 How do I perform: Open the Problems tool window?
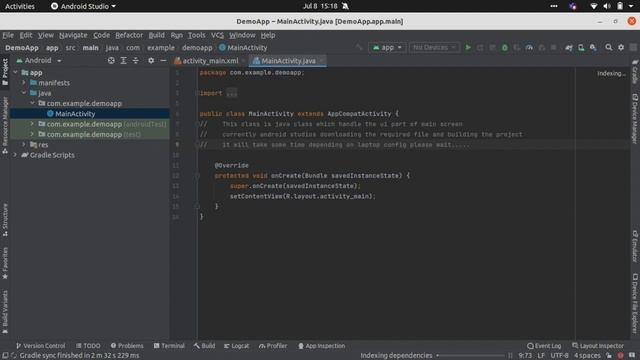point(127,346)
